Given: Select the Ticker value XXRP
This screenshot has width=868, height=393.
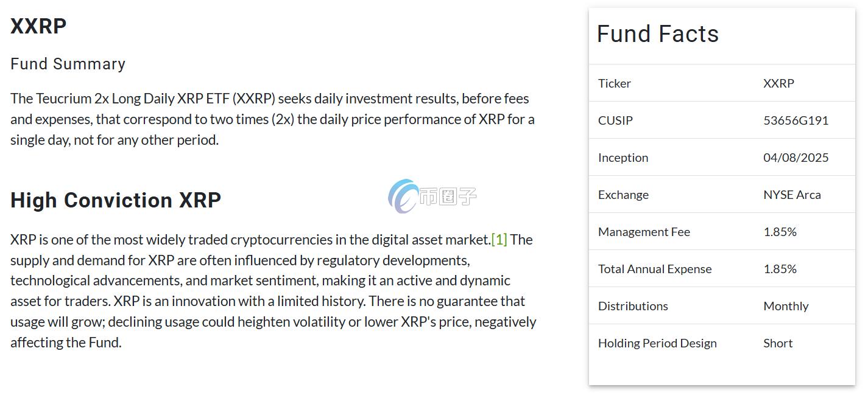Looking at the screenshot, I should pyautogui.click(x=778, y=83).
